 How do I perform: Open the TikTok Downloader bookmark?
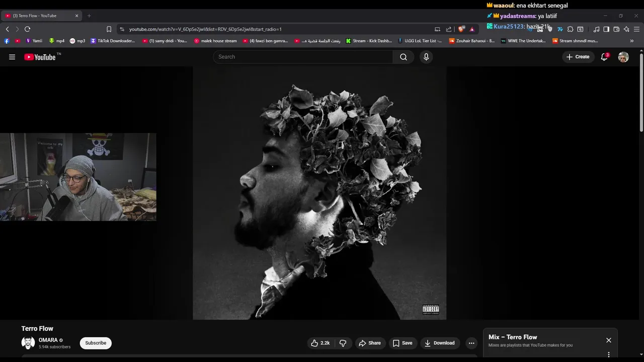(113, 41)
